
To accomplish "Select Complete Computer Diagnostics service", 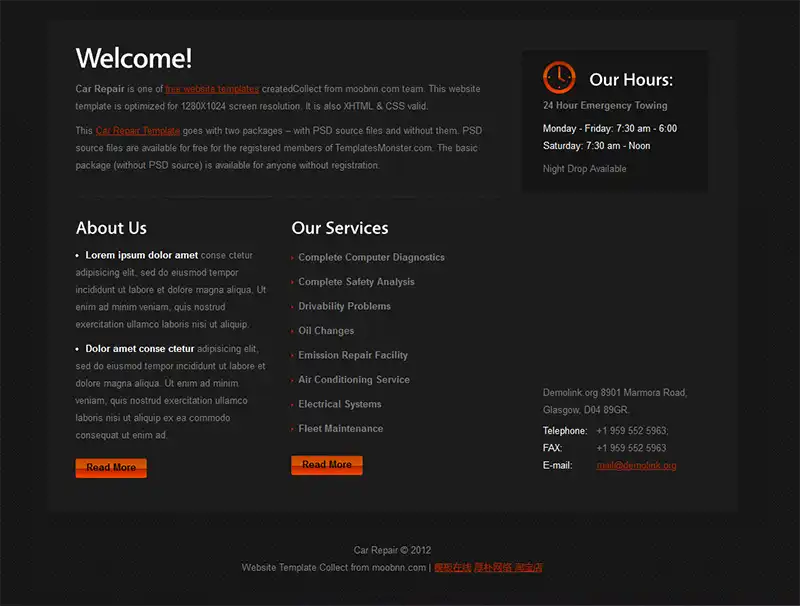I will [371, 258].
